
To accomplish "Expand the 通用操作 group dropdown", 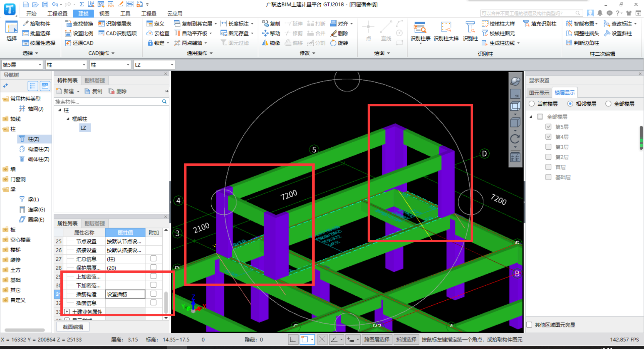I will pyautogui.click(x=211, y=53).
